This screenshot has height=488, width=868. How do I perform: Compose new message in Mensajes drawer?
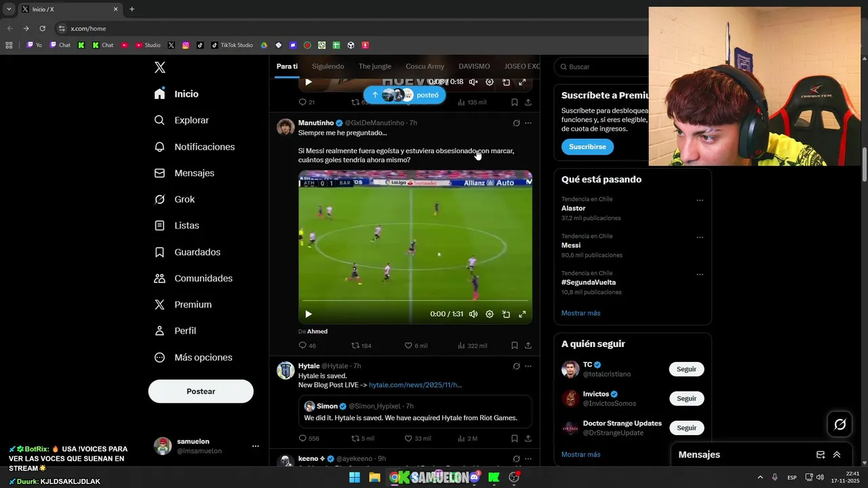[x=821, y=455]
